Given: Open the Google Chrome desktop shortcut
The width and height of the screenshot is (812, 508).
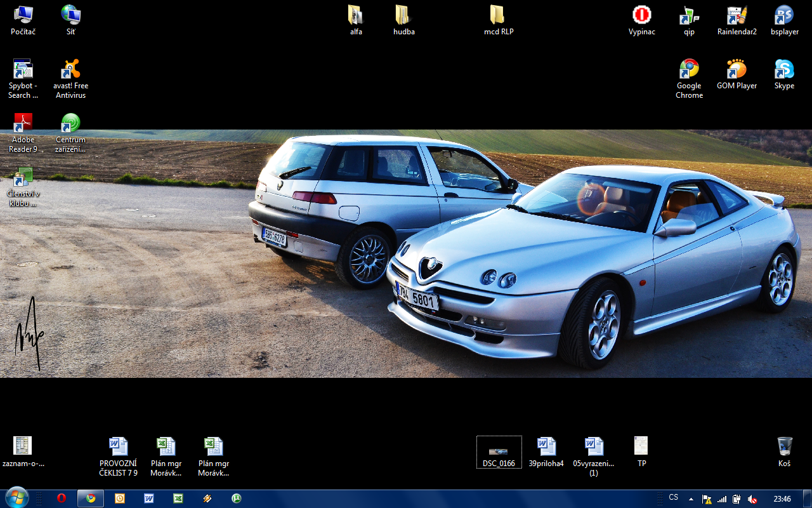Looking at the screenshot, I should click(689, 69).
